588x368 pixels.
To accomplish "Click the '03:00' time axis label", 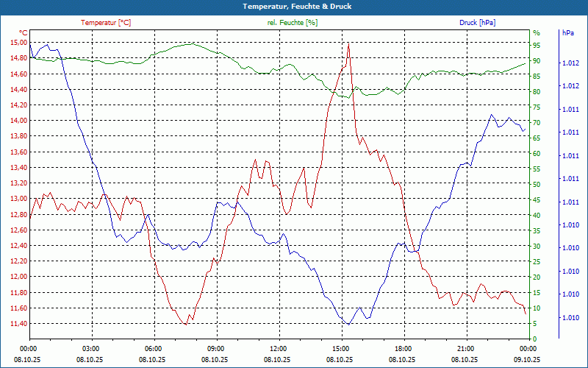I will tap(90, 348).
